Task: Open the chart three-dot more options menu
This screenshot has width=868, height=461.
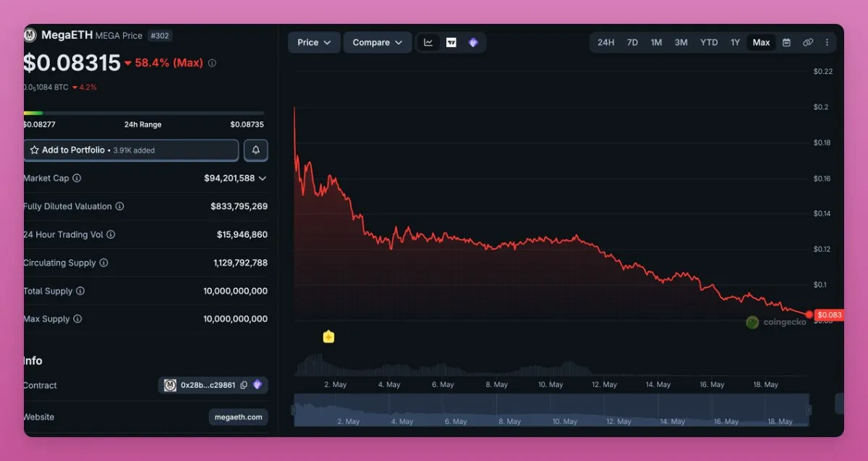Action: tap(827, 43)
